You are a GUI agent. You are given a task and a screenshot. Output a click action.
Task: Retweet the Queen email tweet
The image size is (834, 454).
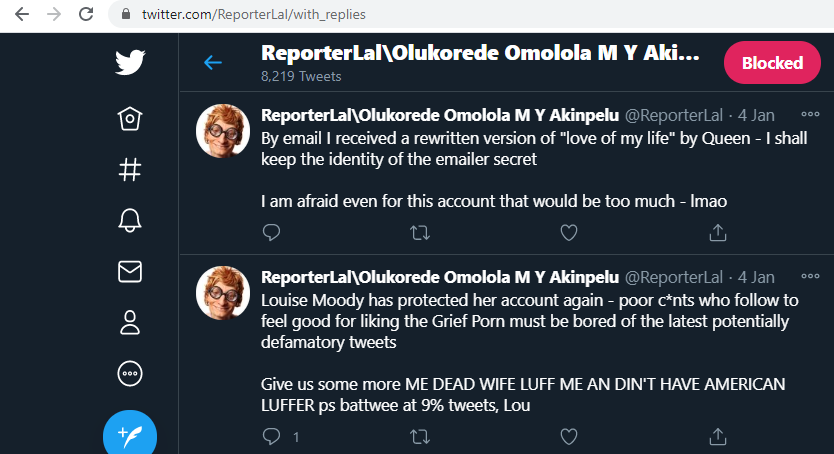click(x=420, y=232)
